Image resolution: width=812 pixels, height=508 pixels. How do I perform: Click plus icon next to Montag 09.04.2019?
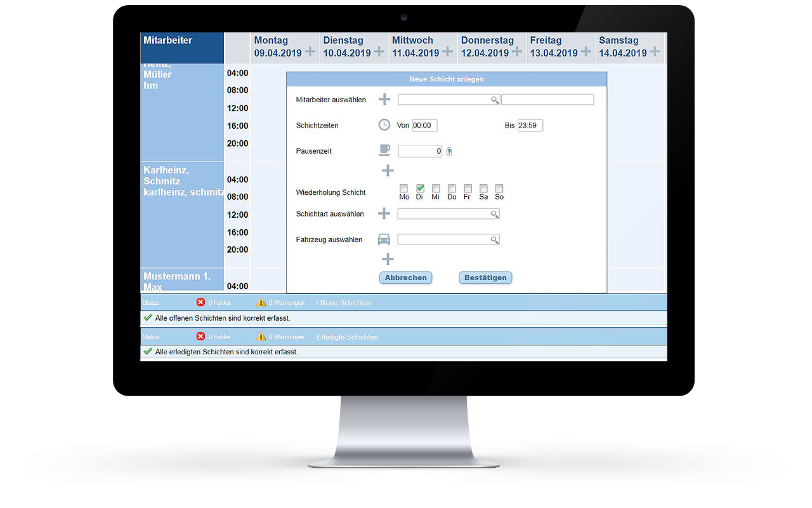point(310,52)
